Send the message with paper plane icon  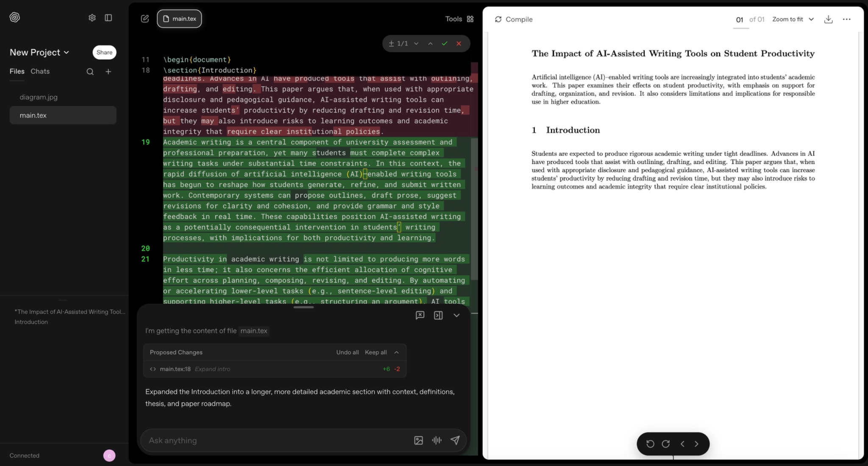455,441
